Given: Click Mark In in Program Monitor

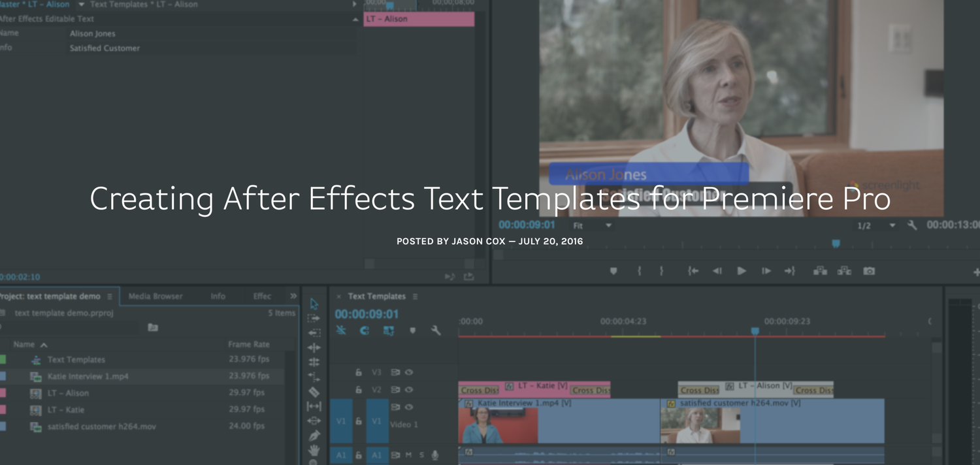Looking at the screenshot, I should tap(639, 271).
